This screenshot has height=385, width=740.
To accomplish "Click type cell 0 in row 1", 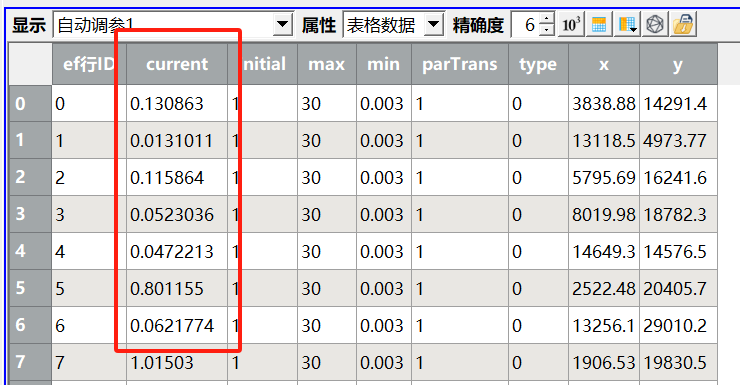I will (x=538, y=140).
